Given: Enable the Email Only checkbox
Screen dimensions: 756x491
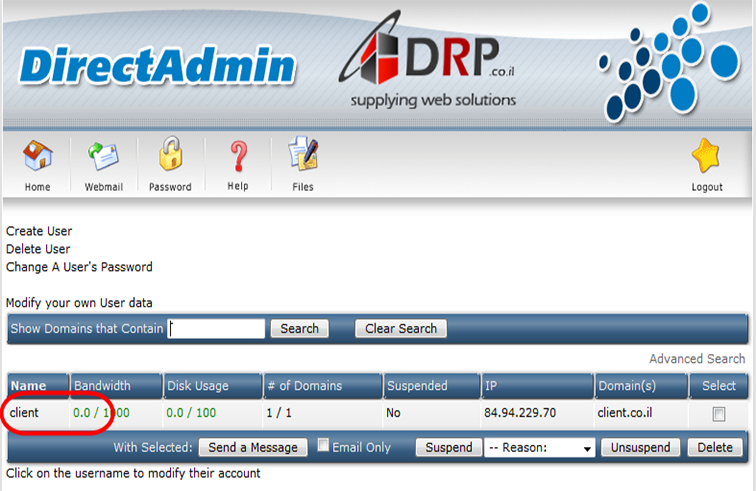Looking at the screenshot, I should [323, 446].
